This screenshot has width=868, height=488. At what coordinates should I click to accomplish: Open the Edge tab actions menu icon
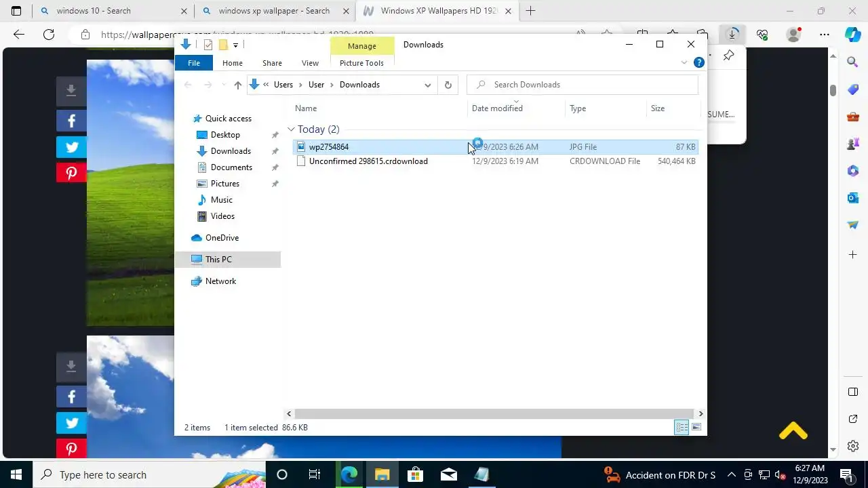coord(16,11)
